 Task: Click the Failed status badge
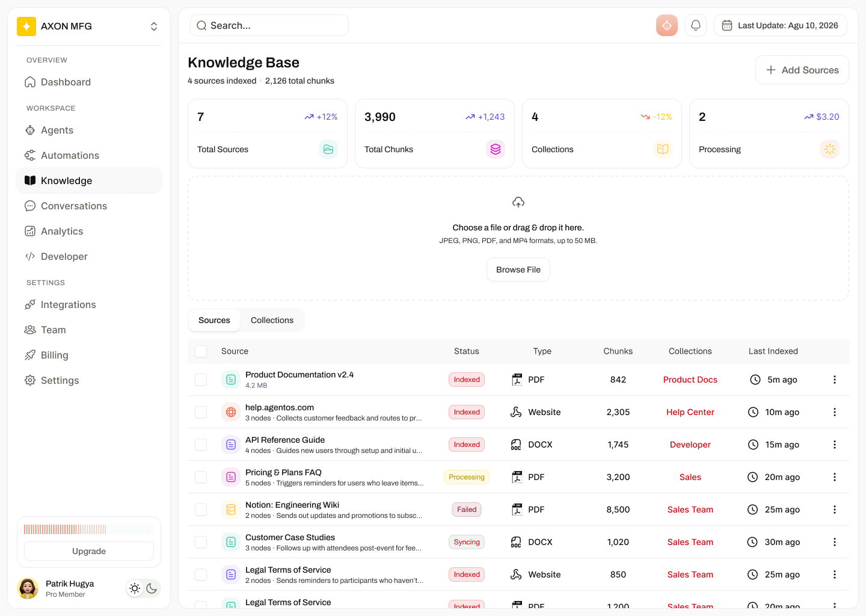(467, 510)
